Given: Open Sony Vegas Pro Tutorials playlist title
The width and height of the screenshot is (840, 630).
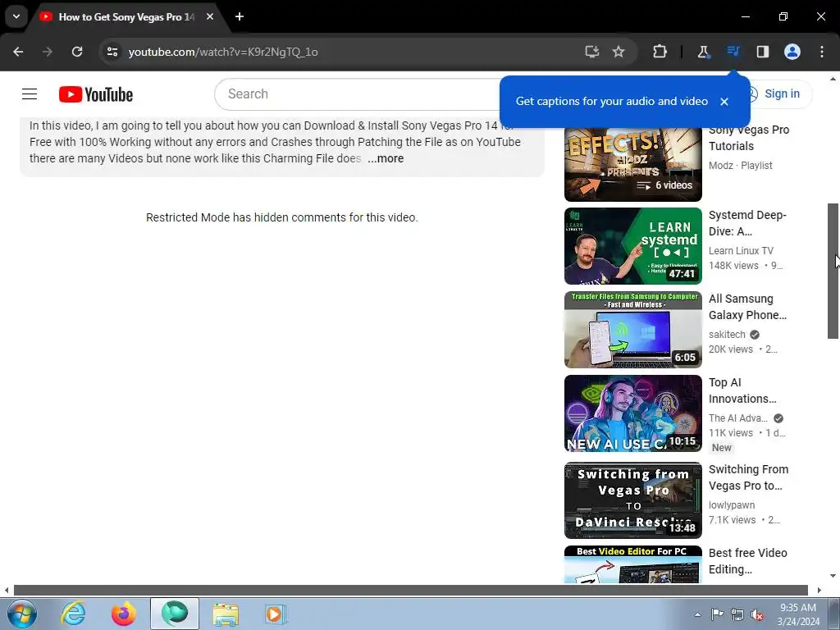Looking at the screenshot, I should point(749,138).
